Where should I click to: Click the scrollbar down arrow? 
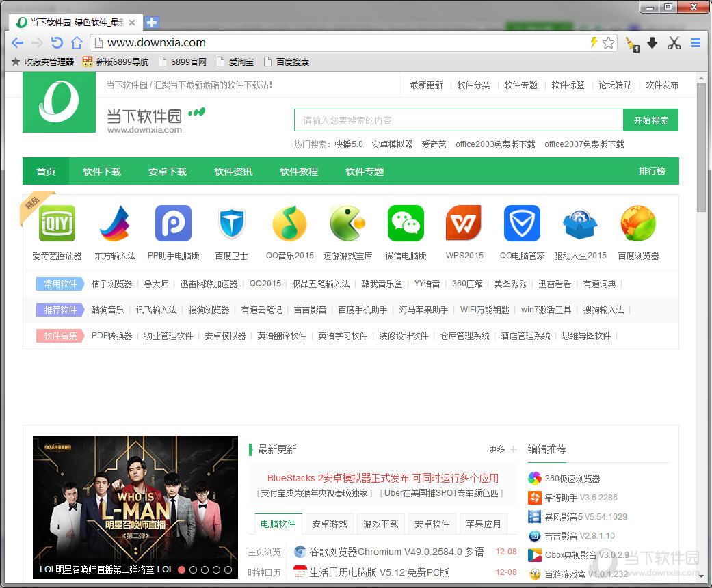point(701,576)
